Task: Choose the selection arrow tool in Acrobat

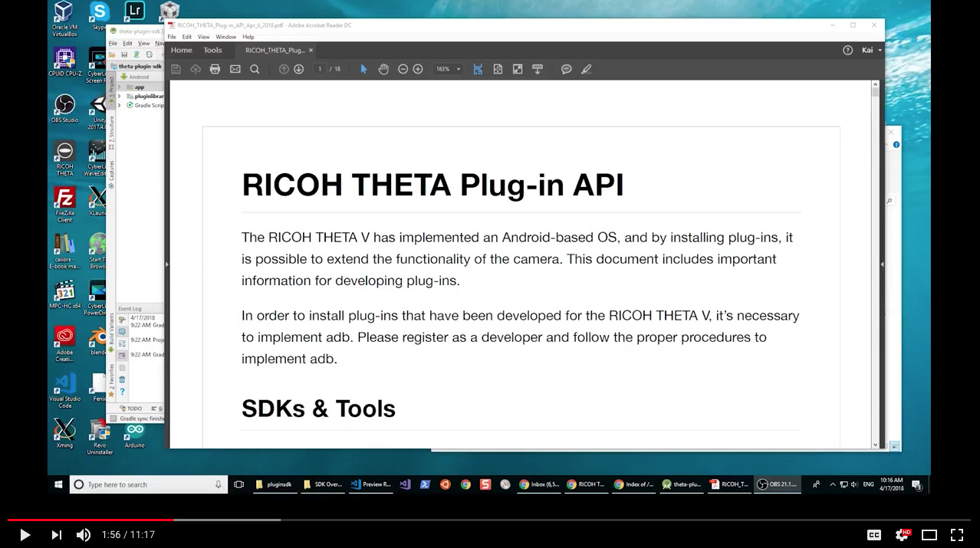Action: pos(363,69)
